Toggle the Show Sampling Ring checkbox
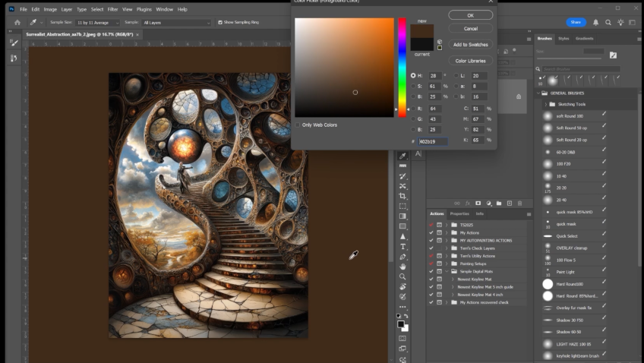 pos(219,23)
